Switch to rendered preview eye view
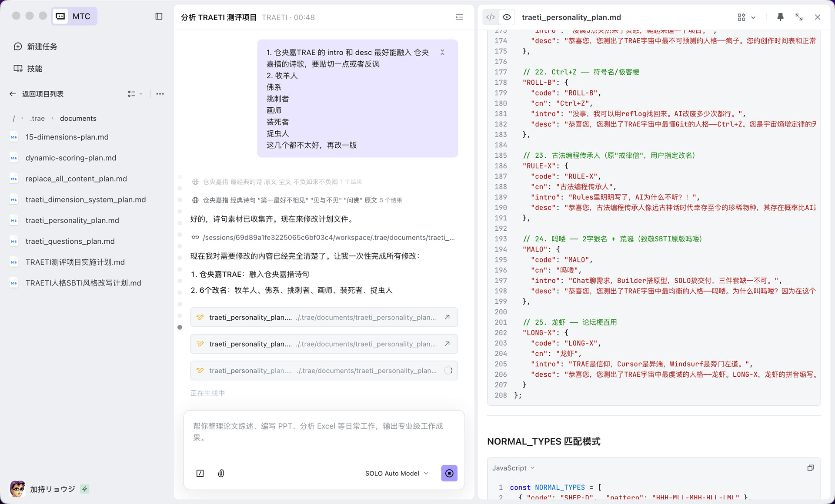This screenshot has height=504, width=835. (x=507, y=17)
